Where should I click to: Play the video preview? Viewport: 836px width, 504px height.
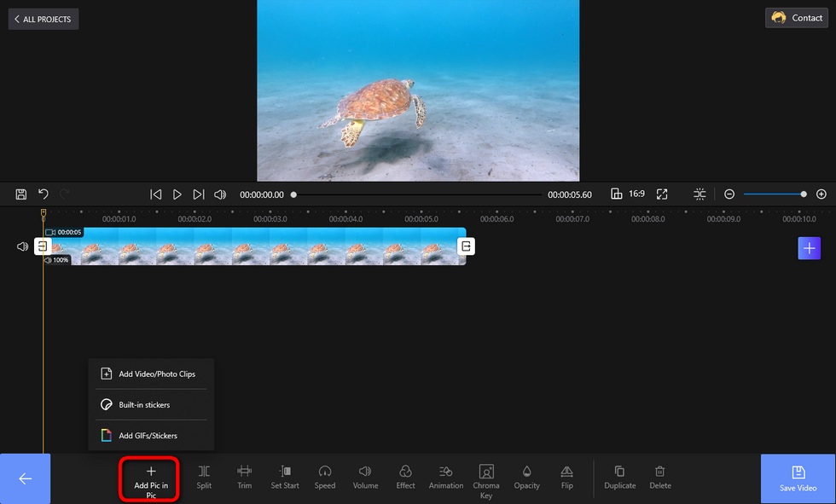(x=177, y=194)
